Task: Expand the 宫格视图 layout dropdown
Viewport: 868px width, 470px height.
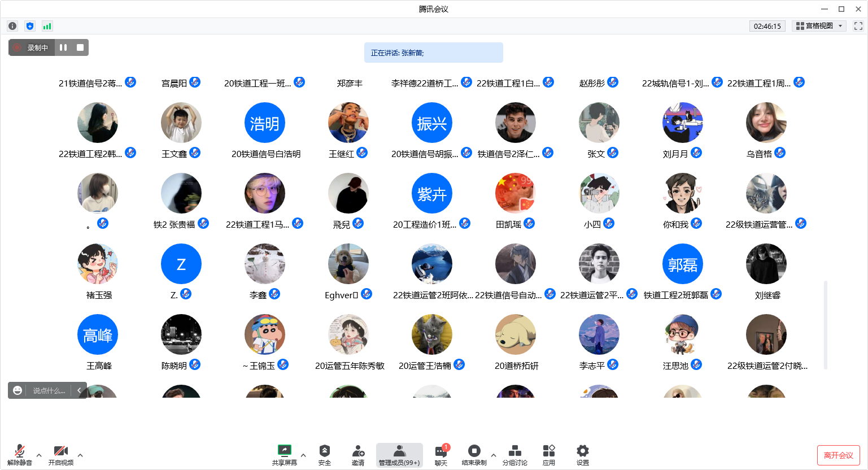Action: pyautogui.click(x=819, y=26)
